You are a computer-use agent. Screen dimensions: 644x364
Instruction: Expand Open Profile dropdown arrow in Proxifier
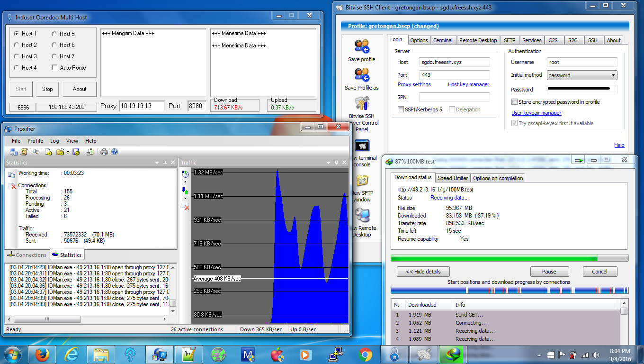(x=68, y=152)
